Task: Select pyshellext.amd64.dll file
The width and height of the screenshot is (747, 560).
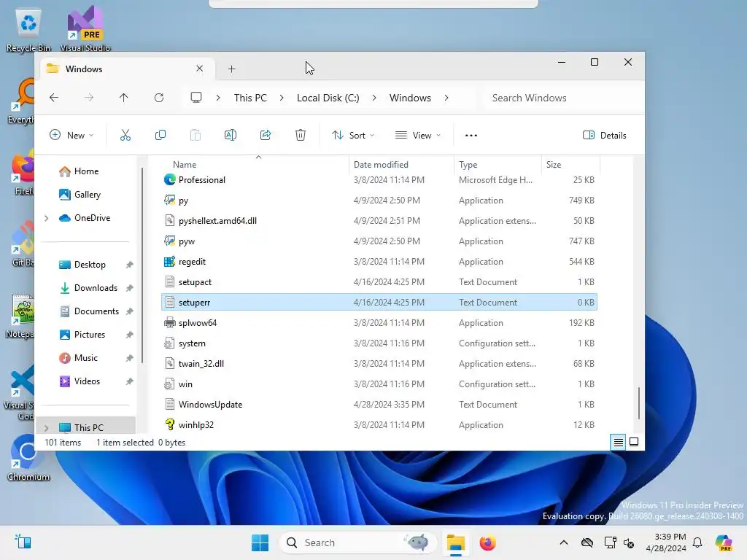Action: click(x=379, y=221)
